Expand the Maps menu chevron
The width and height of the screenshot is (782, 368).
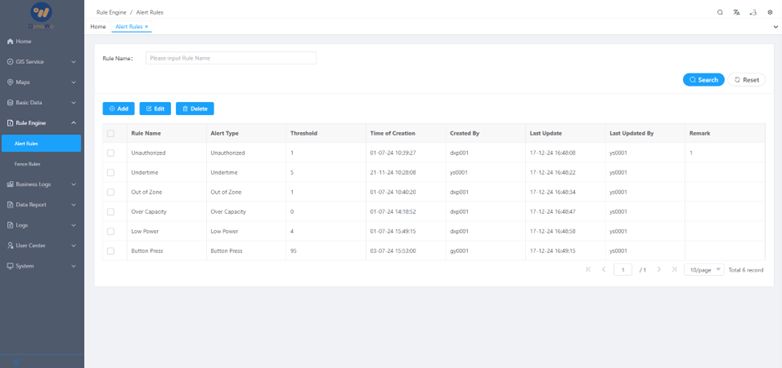point(74,83)
